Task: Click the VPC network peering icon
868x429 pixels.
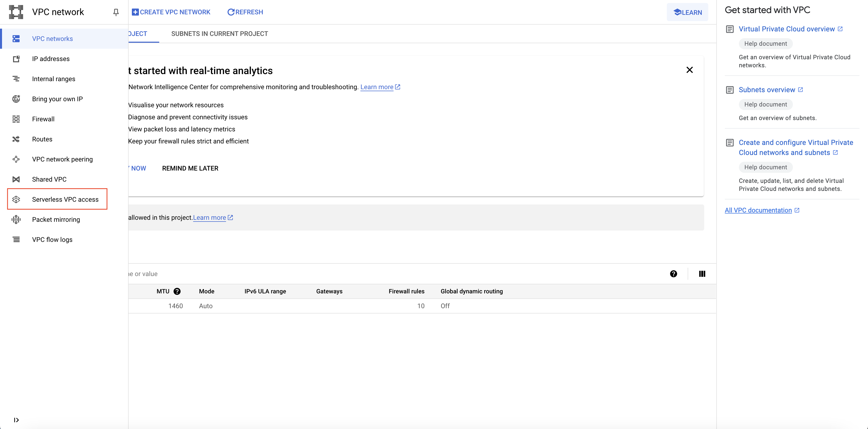Action: [x=16, y=159]
